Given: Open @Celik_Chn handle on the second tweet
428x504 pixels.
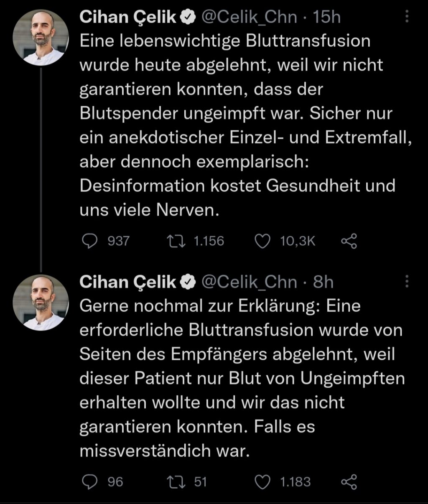Looking at the screenshot, I should click(250, 282).
